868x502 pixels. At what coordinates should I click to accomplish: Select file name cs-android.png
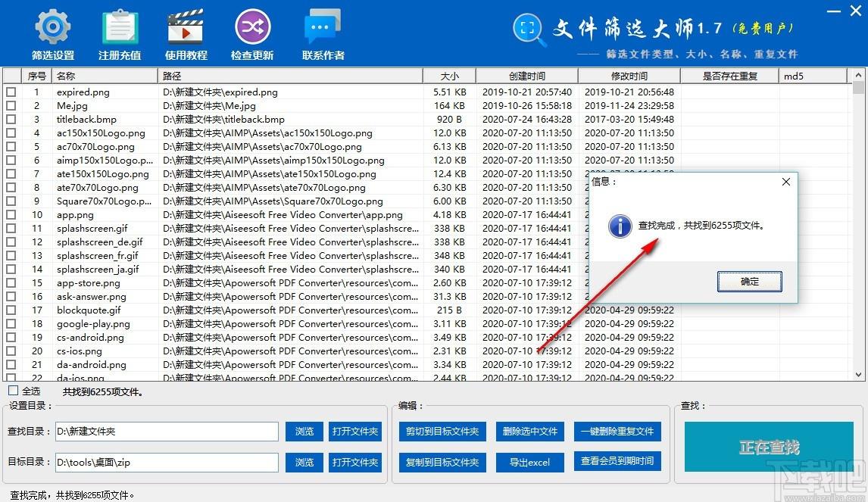[x=90, y=337]
